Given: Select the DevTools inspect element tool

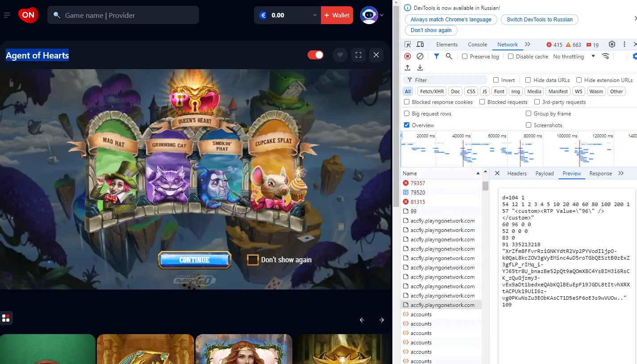Looking at the screenshot, I should point(408,45).
